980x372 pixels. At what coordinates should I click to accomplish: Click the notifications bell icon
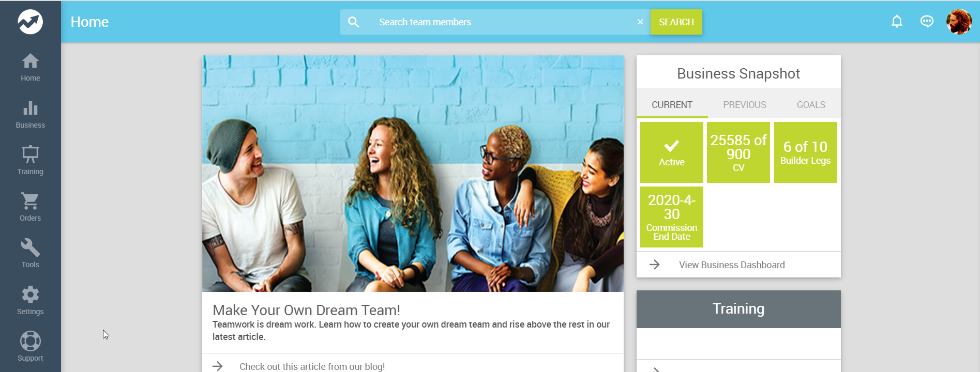point(897,22)
